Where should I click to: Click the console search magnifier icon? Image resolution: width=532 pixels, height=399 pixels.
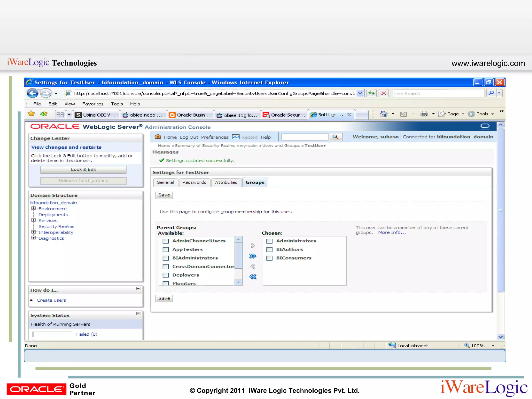tap(335, 137)
